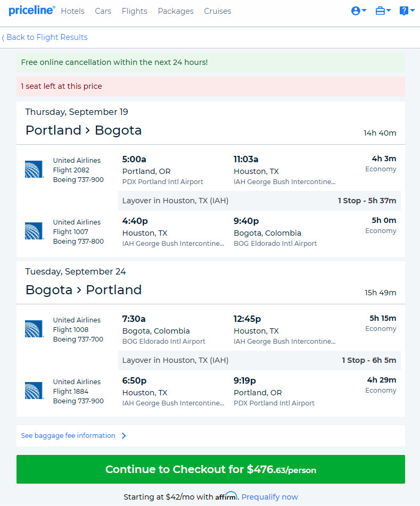This screenshot has height=506, width=420.
Task: Click United Airlines logo for Flight 1884
Action: click(x=34, y=390)
